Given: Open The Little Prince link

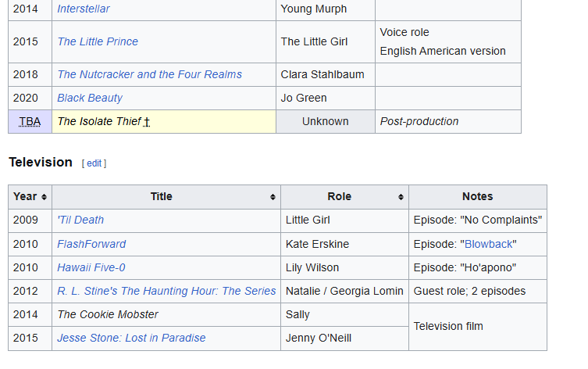Looking at the screenshot, I should pyautogui.click(x=98, y=41).
